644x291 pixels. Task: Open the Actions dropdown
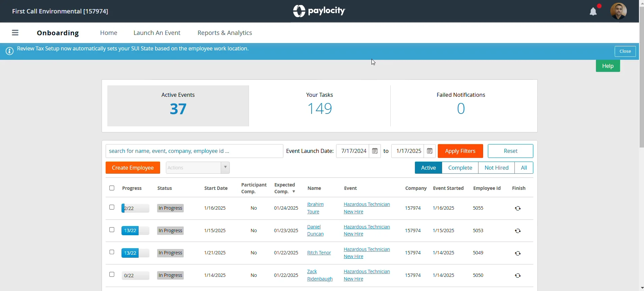pos(198,168)
